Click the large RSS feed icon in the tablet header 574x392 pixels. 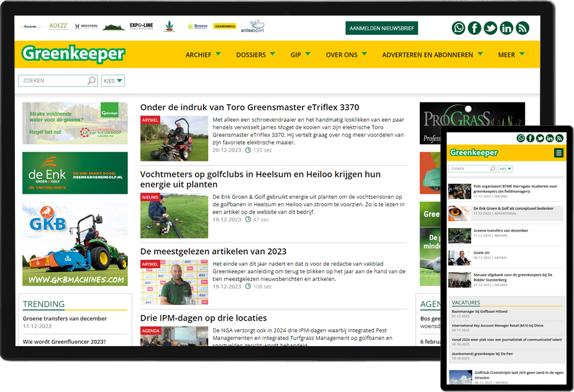point(522,28)
